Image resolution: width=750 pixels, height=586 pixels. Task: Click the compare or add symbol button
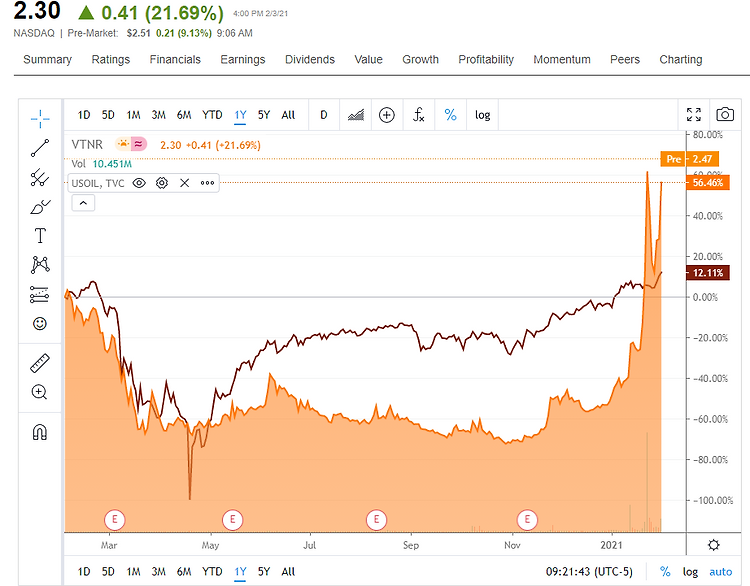(386, 115)
